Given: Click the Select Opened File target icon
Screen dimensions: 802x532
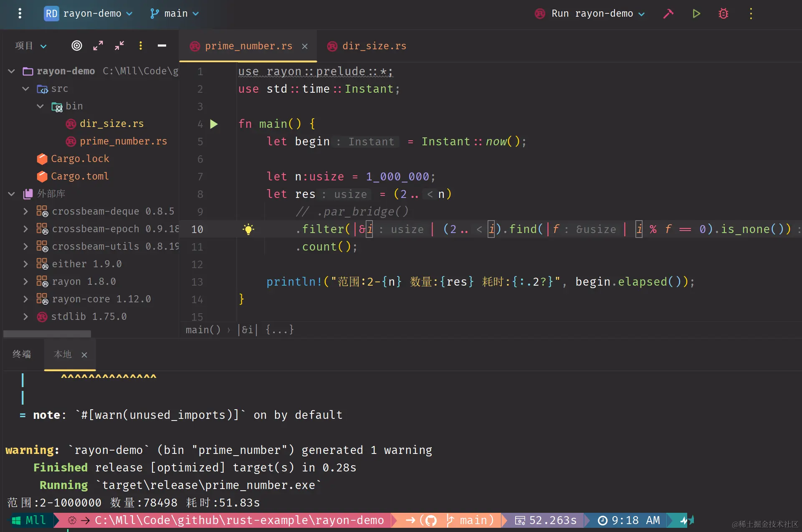Looking at the screenshot, I should (x=77, y=46).
